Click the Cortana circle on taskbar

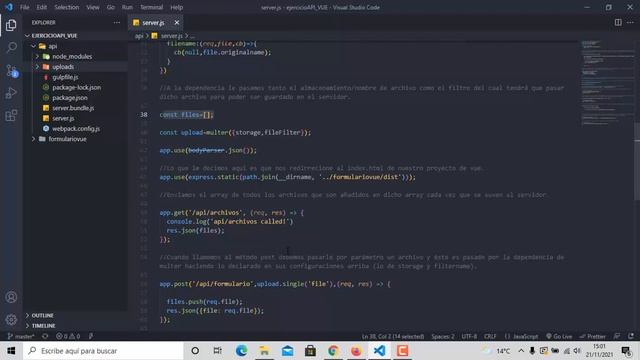point(195,351)
